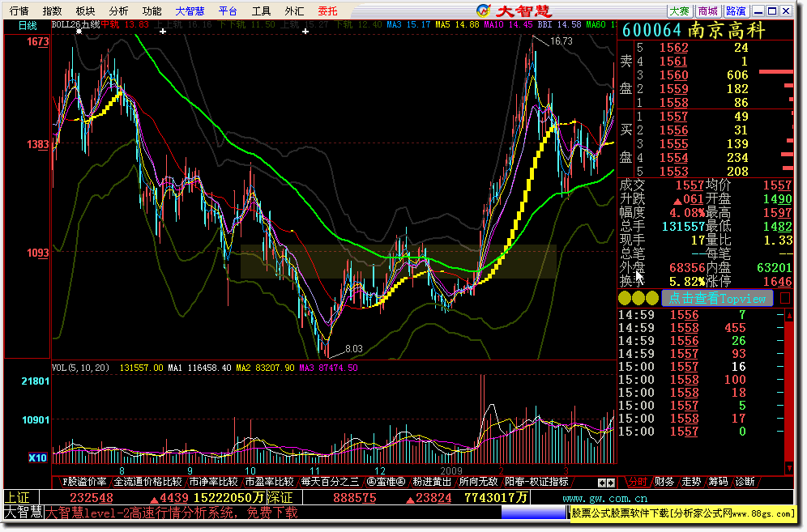Click the X10 volume scale indicator

(x=37, y=458)
